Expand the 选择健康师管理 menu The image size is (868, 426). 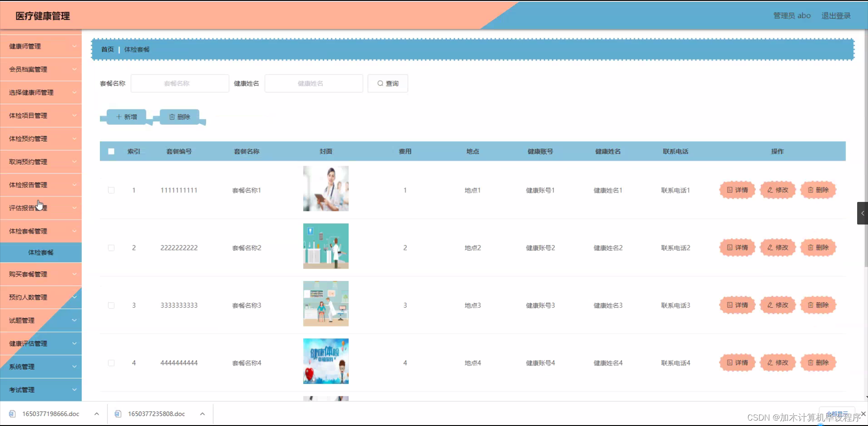click(x=41, y=93)
